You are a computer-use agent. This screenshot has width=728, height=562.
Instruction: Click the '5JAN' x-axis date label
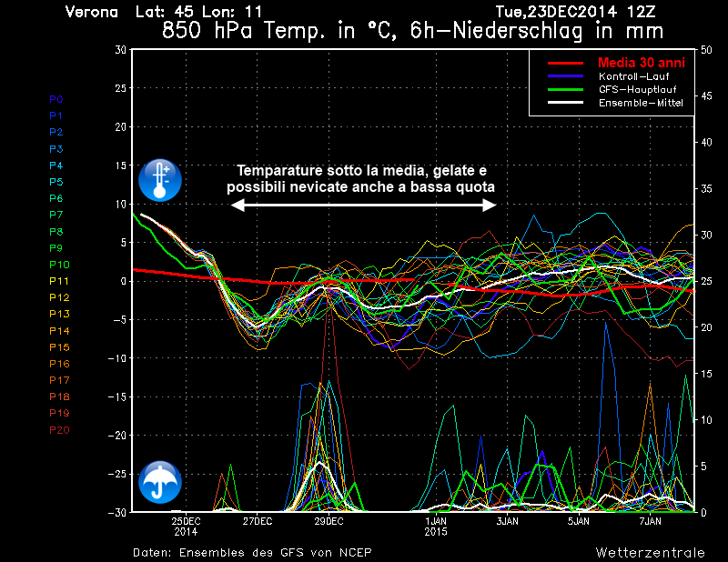pyautogui.click(x=579, y=521)
